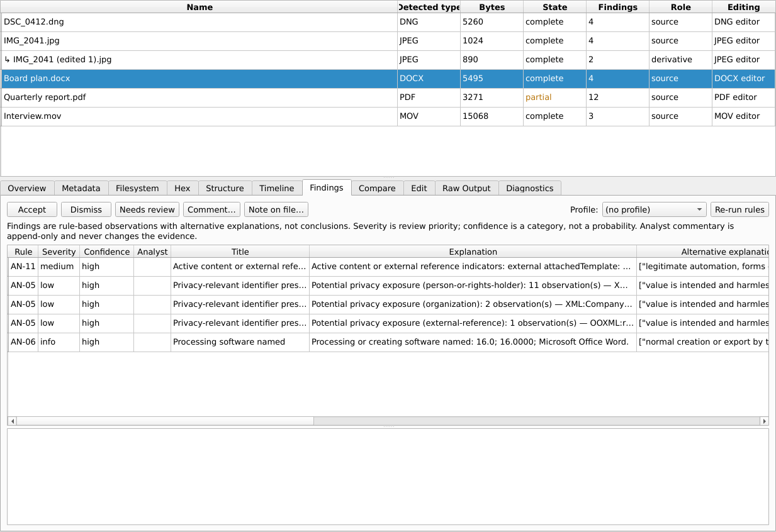Viewport: 776px width, 532px height.
Task: View the Raw Output tab
Action: click(x=466, y=188)
